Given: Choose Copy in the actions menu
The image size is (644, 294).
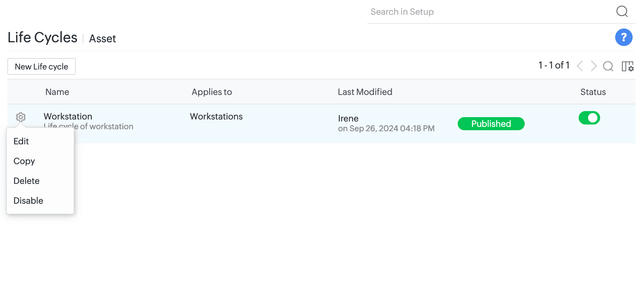Looking at the screenshot, I should [x=24, y=161].
